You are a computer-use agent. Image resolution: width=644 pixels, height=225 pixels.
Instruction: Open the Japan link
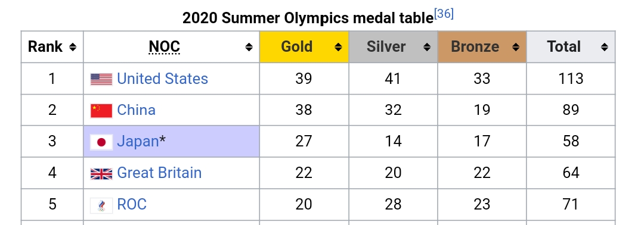pos(138,142)
